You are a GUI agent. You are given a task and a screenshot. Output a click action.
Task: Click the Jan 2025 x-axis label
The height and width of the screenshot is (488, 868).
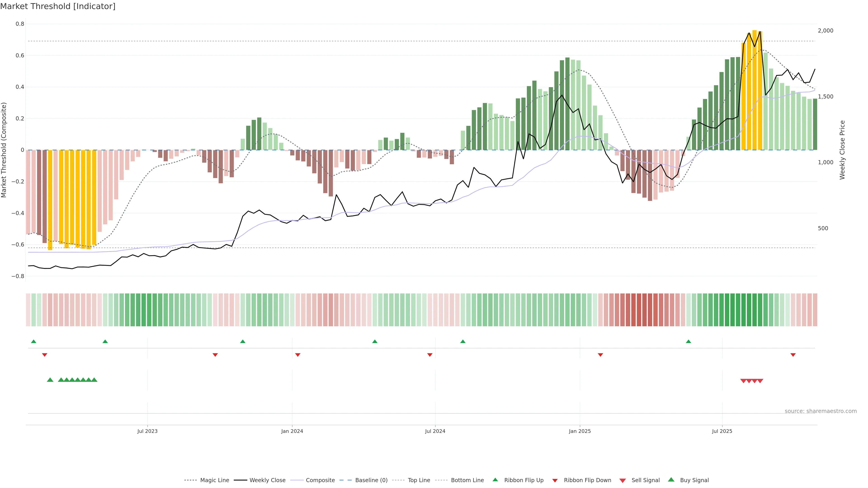[x=580, y=431]
